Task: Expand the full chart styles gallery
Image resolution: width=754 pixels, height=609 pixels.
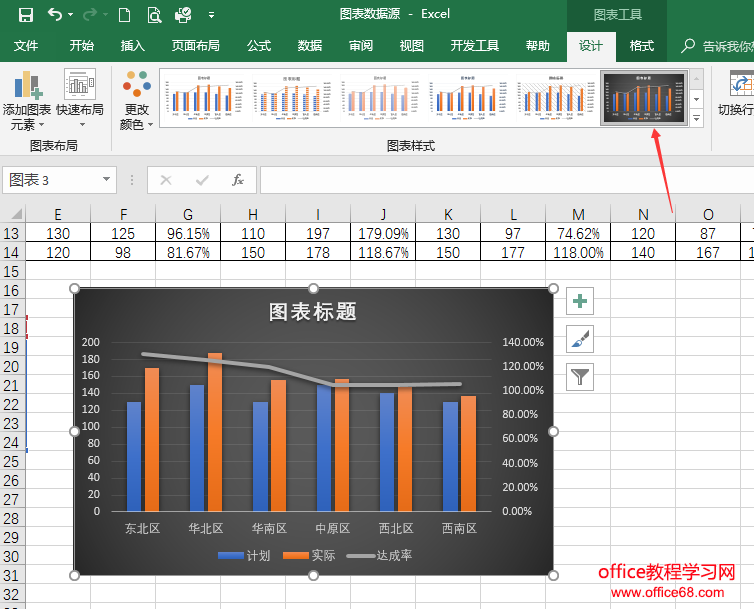Action: pos(697,118)
